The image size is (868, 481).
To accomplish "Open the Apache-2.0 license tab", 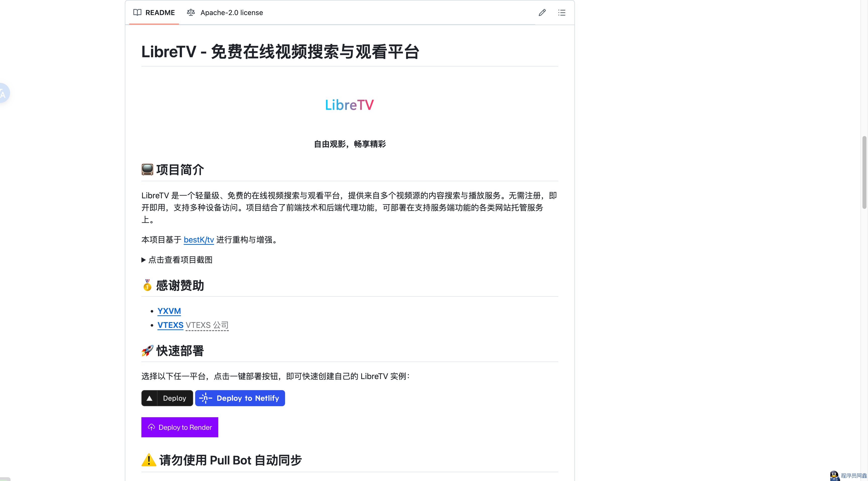I will click(x=225, y=13).
